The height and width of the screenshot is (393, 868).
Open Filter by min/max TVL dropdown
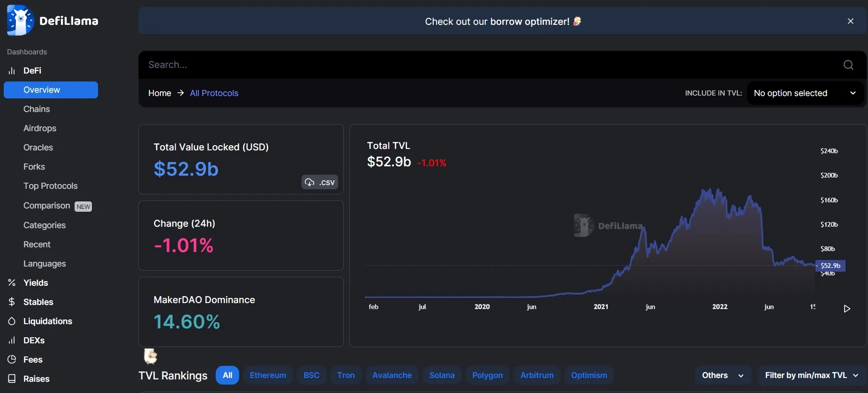[x=812, y=375]
